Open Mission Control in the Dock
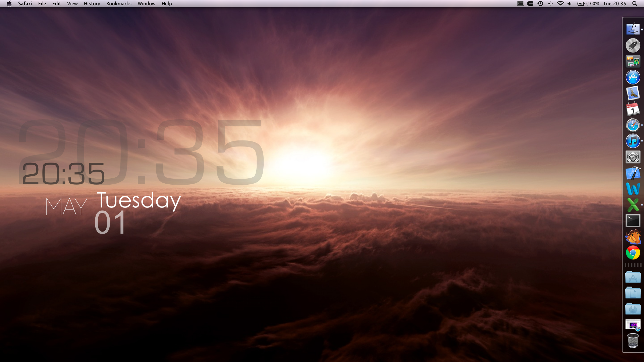This screenshot has width=644, height=362. 633,62
